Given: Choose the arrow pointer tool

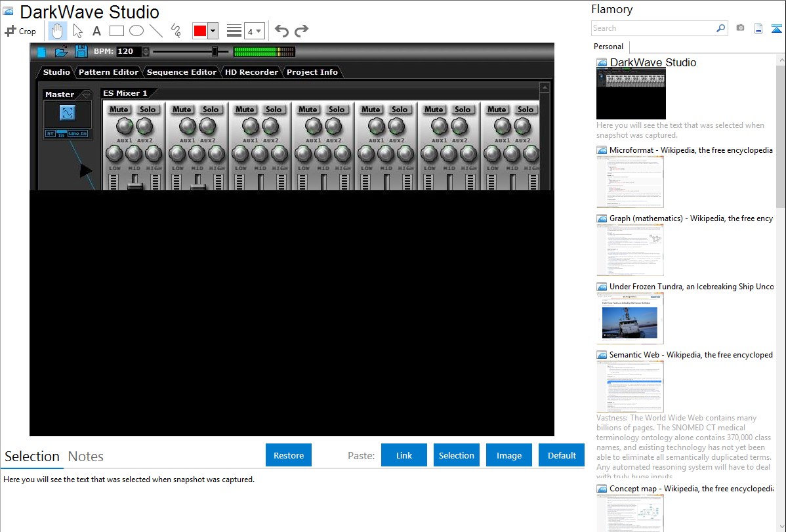Looking at the screenshot, I should 77,31.
